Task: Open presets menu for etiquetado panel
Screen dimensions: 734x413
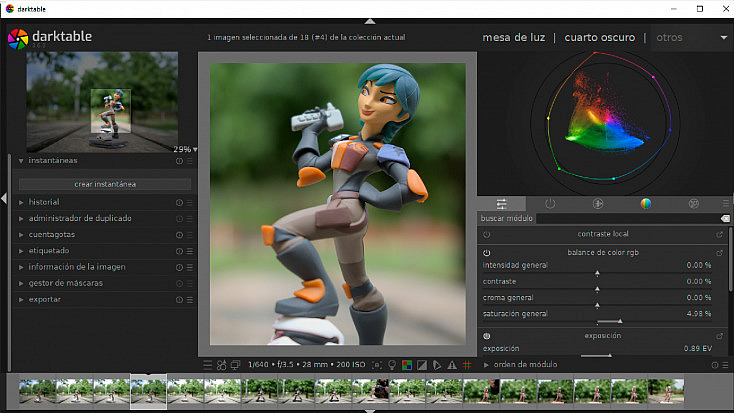Action: click(x=190, y=251)
